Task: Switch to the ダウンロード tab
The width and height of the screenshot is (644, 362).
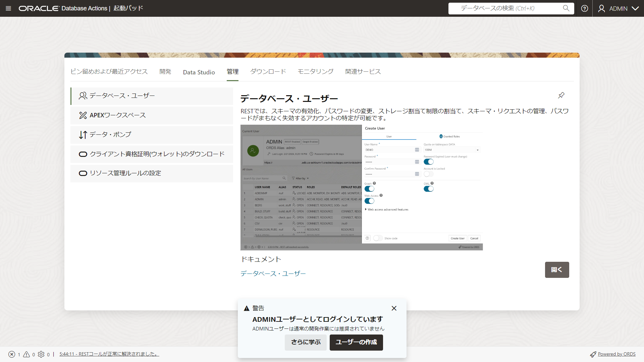Action: click(x=268, y=72)
